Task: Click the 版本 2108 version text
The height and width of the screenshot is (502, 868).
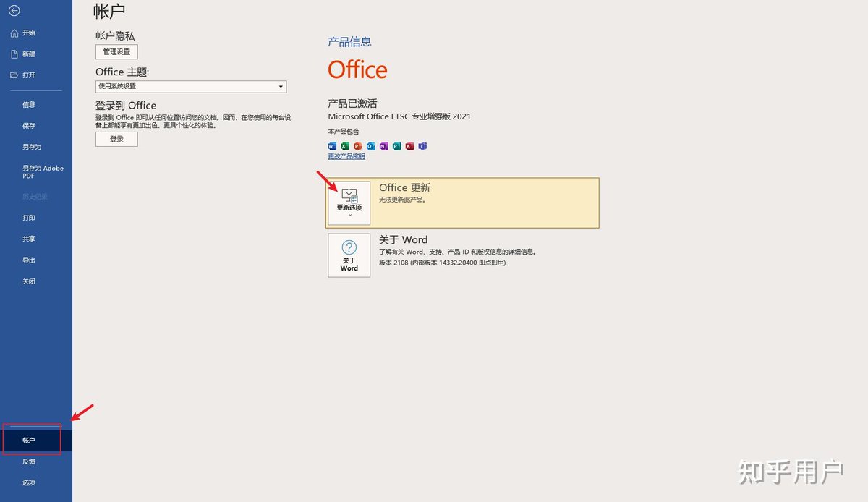Action: (442, 263)
